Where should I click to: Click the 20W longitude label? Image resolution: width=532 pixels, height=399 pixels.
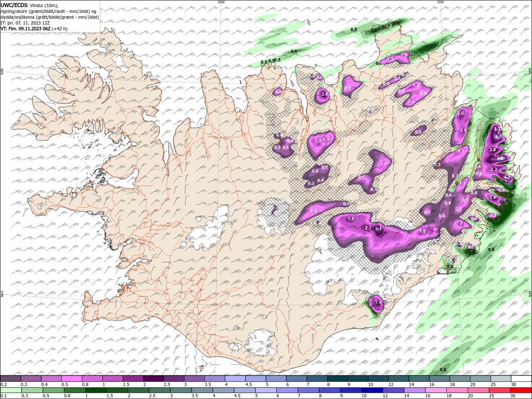[221, 2]
